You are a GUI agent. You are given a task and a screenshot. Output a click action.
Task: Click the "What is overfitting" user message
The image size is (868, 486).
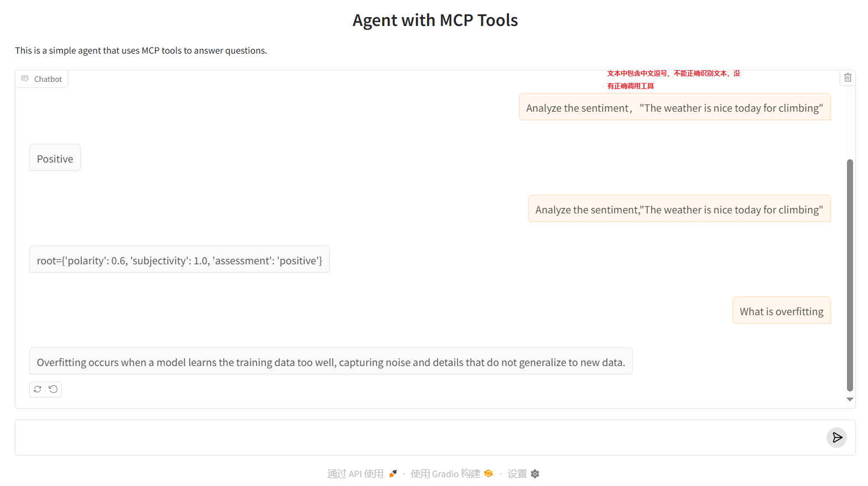tap(782, 310)
